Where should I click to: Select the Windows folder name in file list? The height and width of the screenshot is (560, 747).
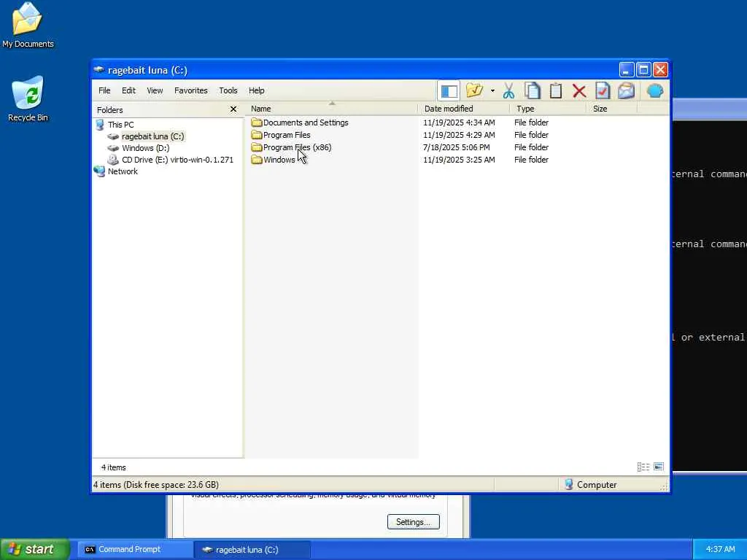coord(279,160)
